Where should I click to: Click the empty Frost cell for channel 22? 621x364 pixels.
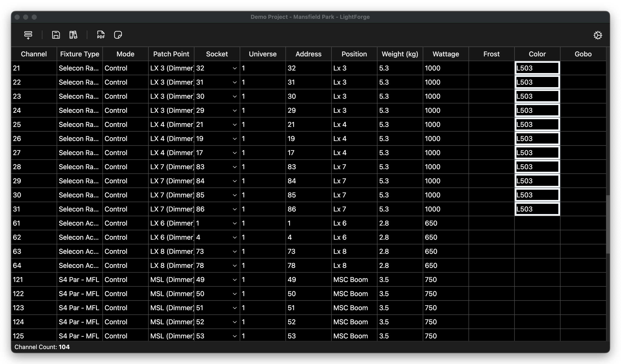[491, 82]
